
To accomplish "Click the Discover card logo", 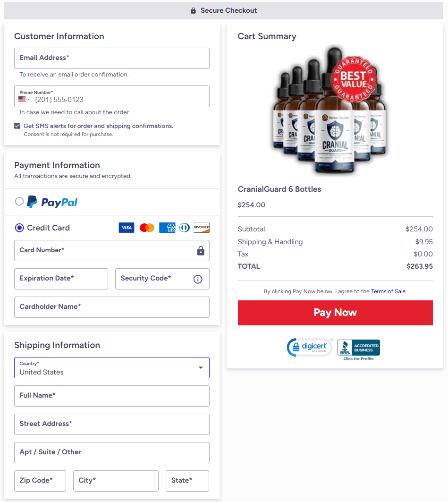I will 201,228.
